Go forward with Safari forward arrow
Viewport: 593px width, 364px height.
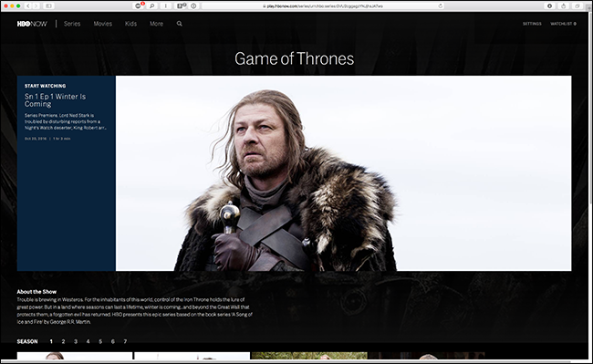[x=36, y=6]
